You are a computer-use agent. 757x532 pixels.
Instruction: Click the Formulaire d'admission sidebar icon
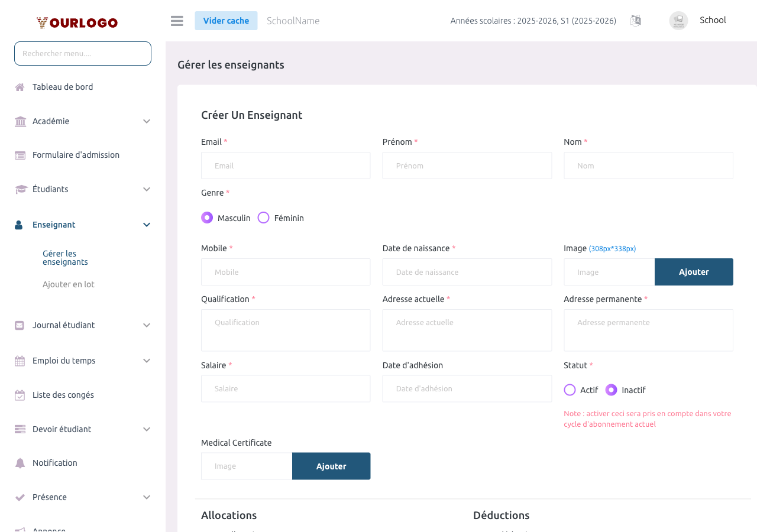pos(20,155)
